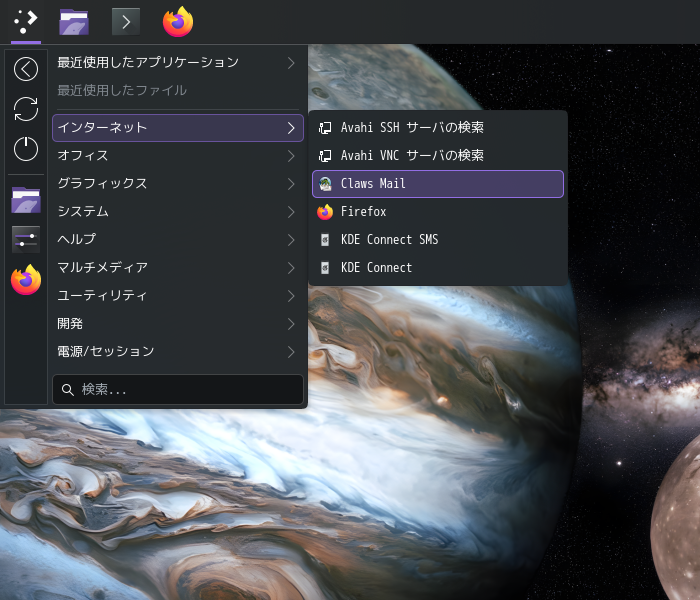Click the KDE Connect phone icon
This screenshot has width=700, height=600.
pyautogui.click(x=325, y=268)
